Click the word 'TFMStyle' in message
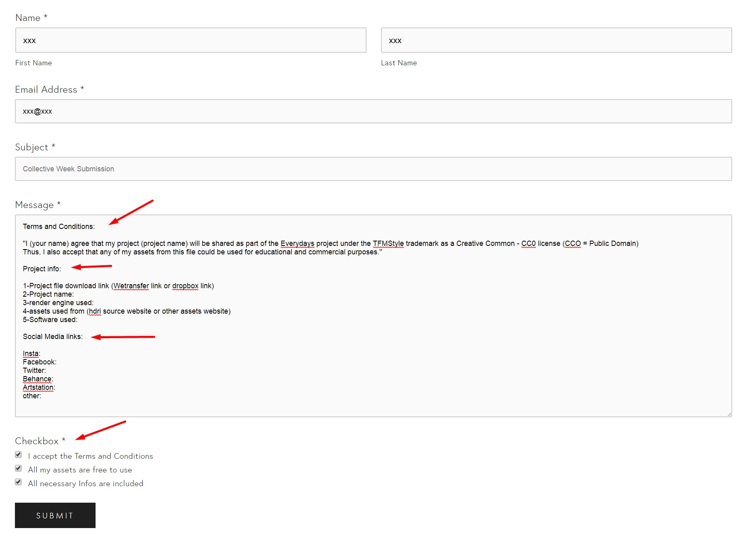 pos(388,243)
